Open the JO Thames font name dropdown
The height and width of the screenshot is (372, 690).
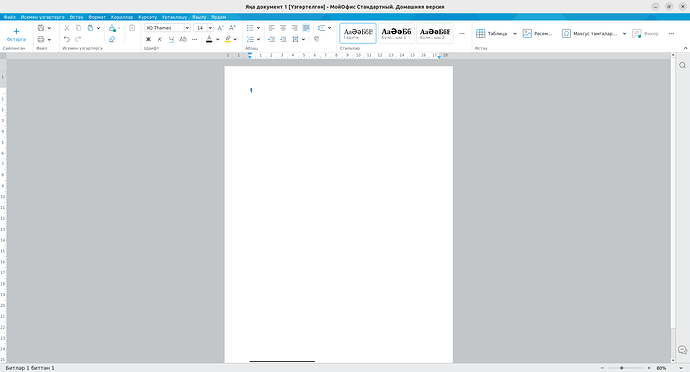(x=167, y=28)
